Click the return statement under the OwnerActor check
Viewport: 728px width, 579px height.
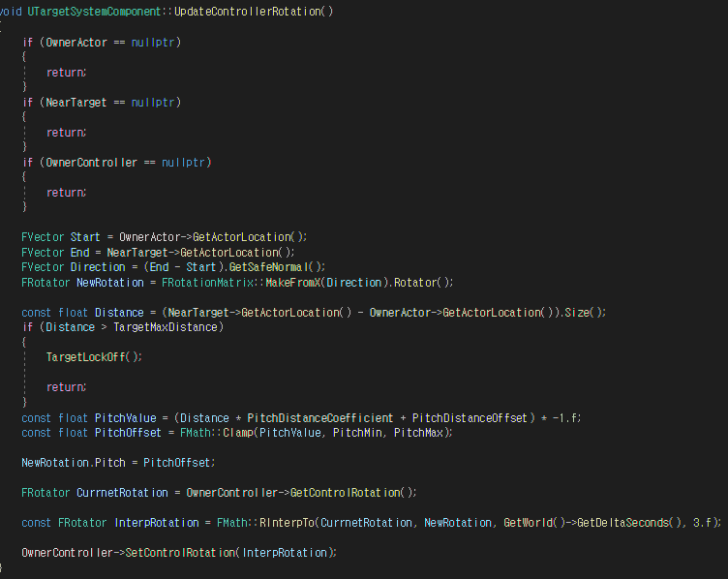[x=65, y=73]
